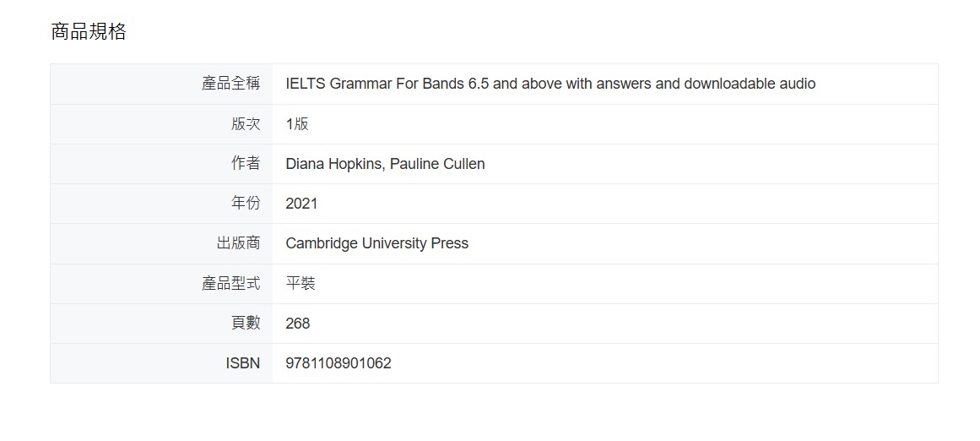Click author names Diana Hopkins, Pauline Cullen
This screenshot has height=441, width=980.
pos(385,164)
